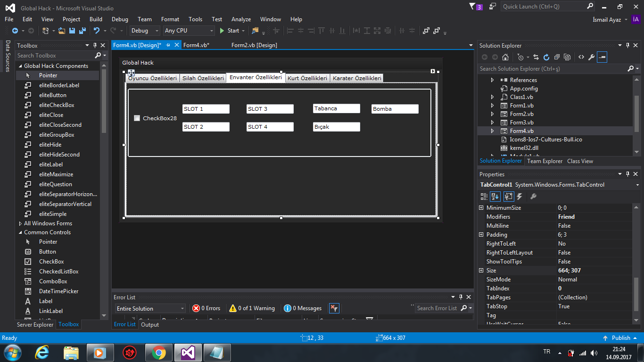
Task: Select the DateTimePicker control in Toolbox
Action: [59, 291]
